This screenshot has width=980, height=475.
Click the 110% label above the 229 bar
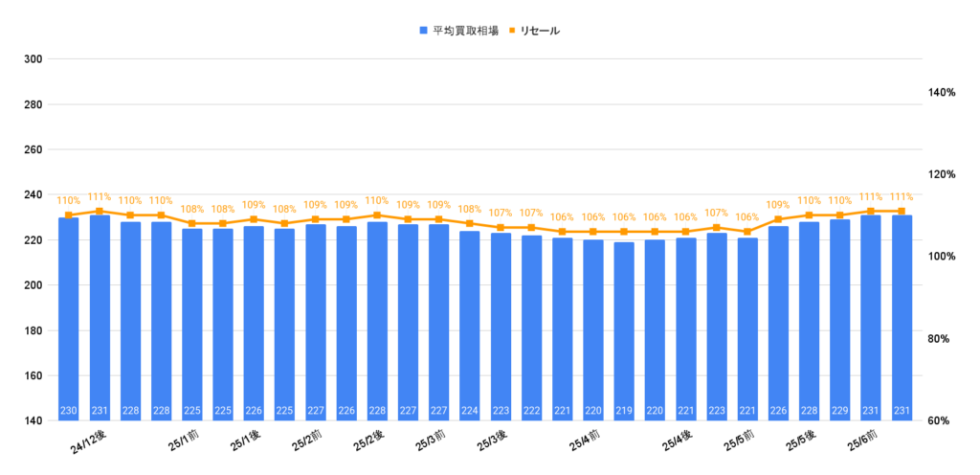pos(840,200)
